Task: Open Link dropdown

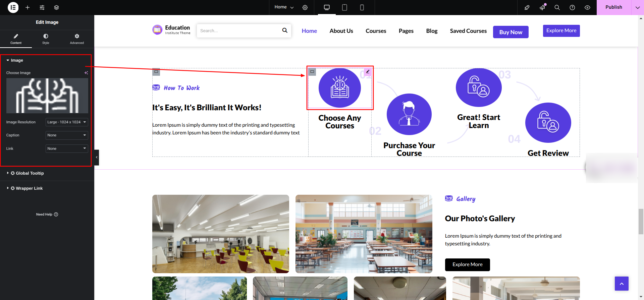Action: (x=67, y=148)
